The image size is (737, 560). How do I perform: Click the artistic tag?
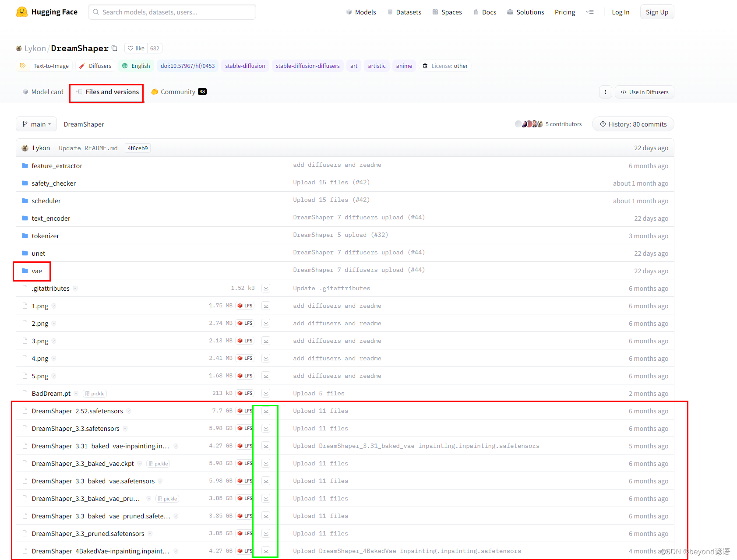coord(377,66)
